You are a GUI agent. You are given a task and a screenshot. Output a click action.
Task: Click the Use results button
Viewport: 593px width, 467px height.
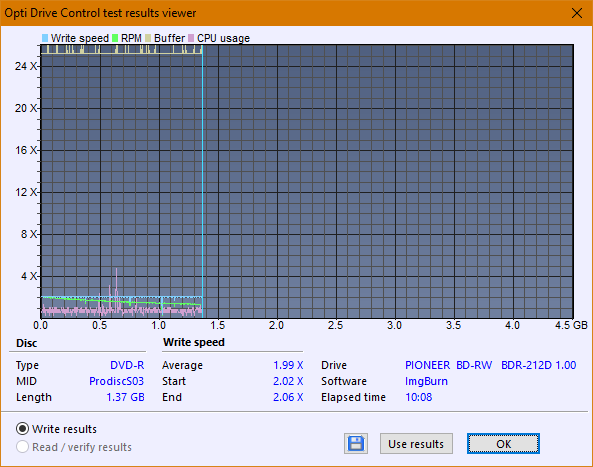pyautogui.click(x=416, y=444)
